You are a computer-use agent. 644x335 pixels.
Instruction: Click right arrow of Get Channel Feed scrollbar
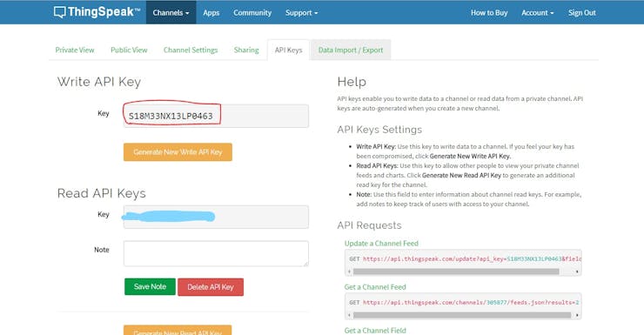pos(577,315)
